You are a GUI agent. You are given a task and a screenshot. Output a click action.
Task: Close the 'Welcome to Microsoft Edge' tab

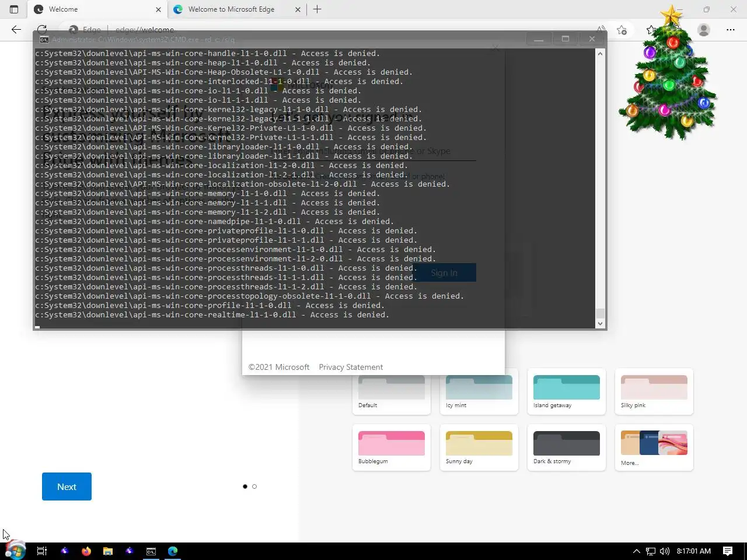(x=298, y=9)
